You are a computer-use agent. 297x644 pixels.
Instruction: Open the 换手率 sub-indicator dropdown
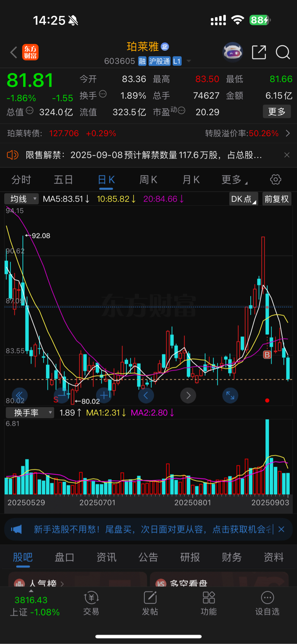pos(30,413)
